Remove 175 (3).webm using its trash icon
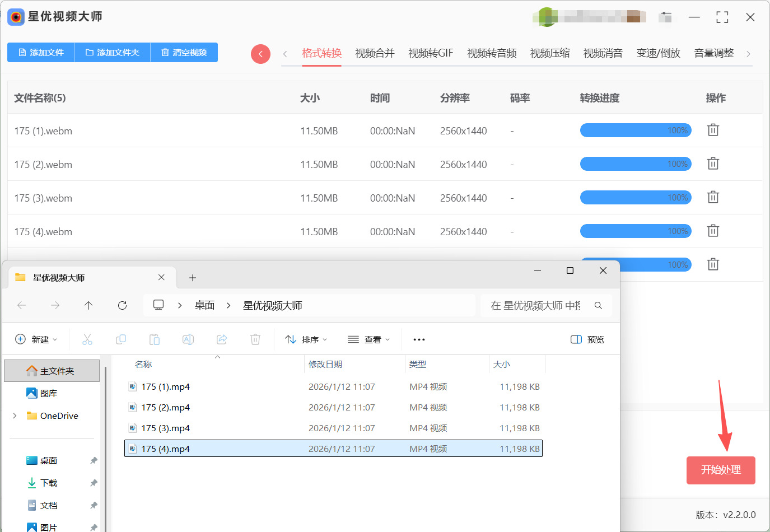This screenshot has width=770, height=532. click(x=713, y=198)
